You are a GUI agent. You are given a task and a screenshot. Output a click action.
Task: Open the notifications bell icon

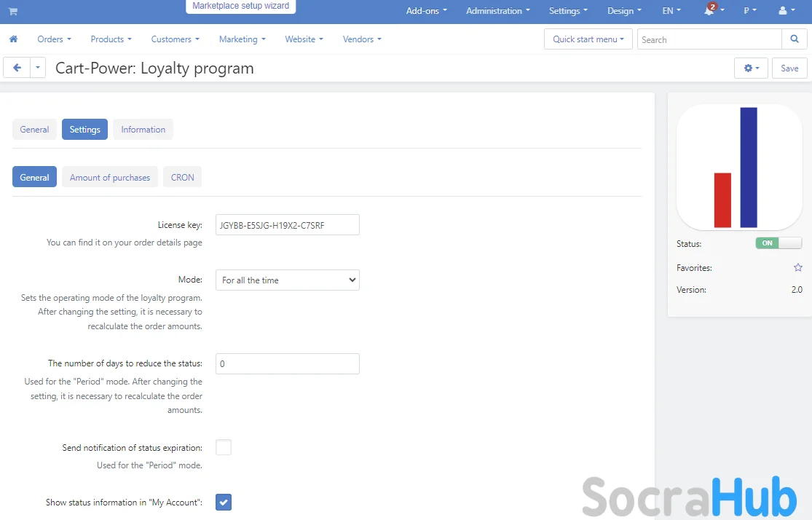pyautogui.click(x=709, y=11)
